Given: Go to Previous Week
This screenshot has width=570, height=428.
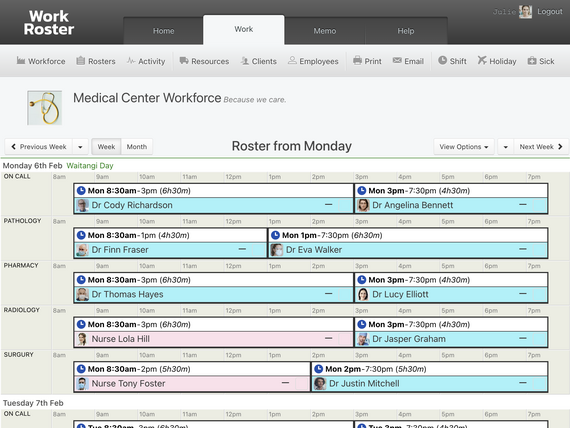Looking at the screenshot, I should (39, 147).
